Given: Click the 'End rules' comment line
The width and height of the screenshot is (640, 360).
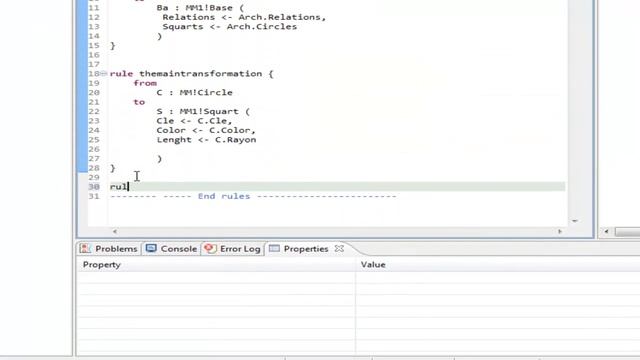Looking at the screenshot, I should (x=253, y=196).
